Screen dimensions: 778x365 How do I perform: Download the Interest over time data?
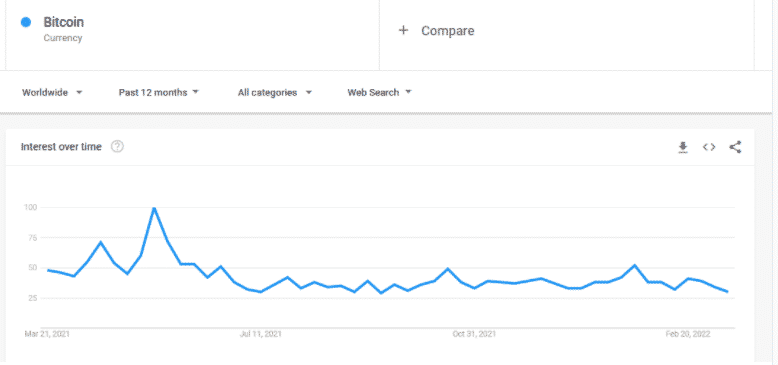click(x=683, y=147)
